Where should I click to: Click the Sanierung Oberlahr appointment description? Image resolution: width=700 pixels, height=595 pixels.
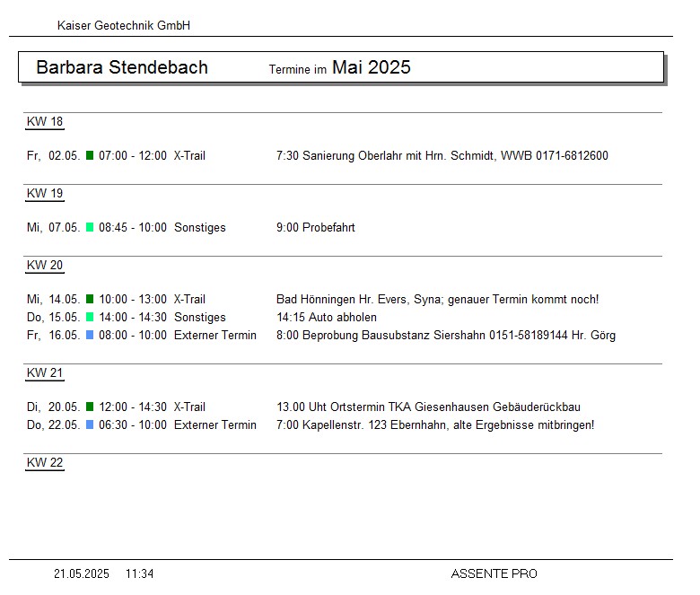[x=442, y=156]
